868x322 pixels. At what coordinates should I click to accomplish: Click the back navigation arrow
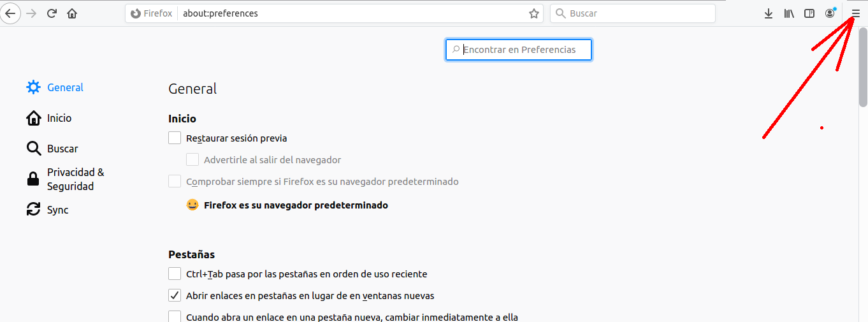coord(10,13)
